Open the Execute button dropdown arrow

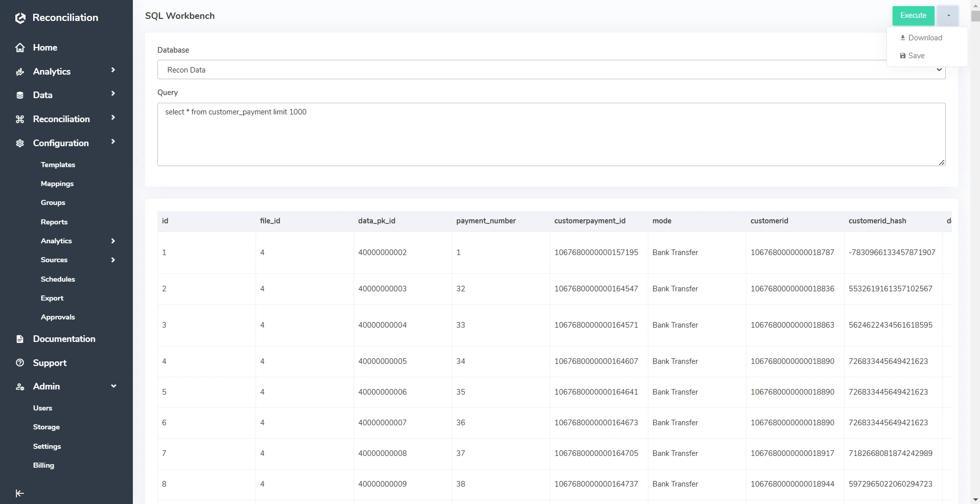point(948,15)
